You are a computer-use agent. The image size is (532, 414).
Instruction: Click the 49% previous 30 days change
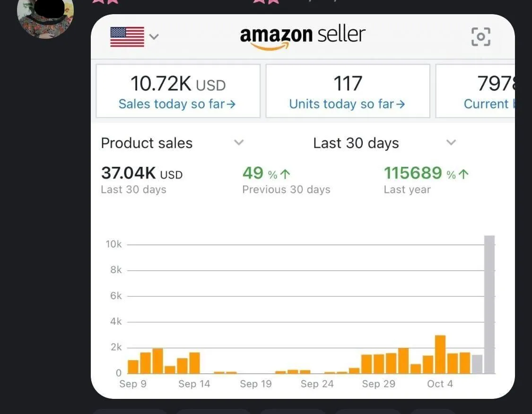pos(266,173)
